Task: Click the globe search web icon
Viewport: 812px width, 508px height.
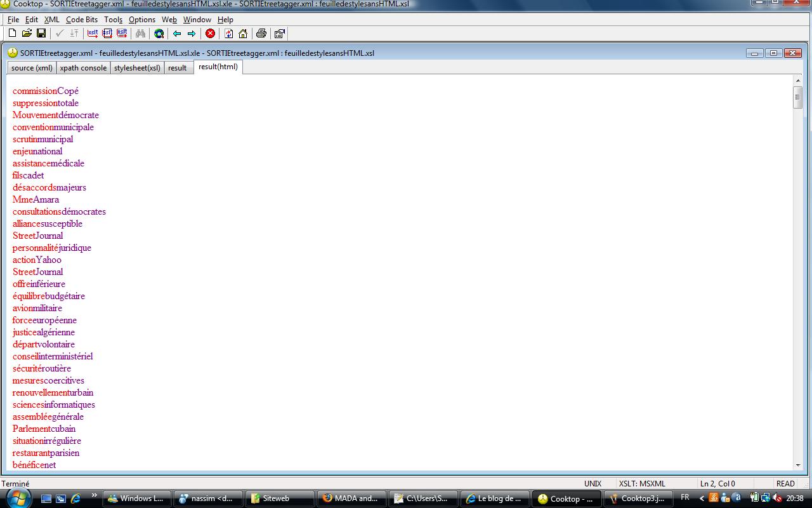Action: tap(159, 33)
